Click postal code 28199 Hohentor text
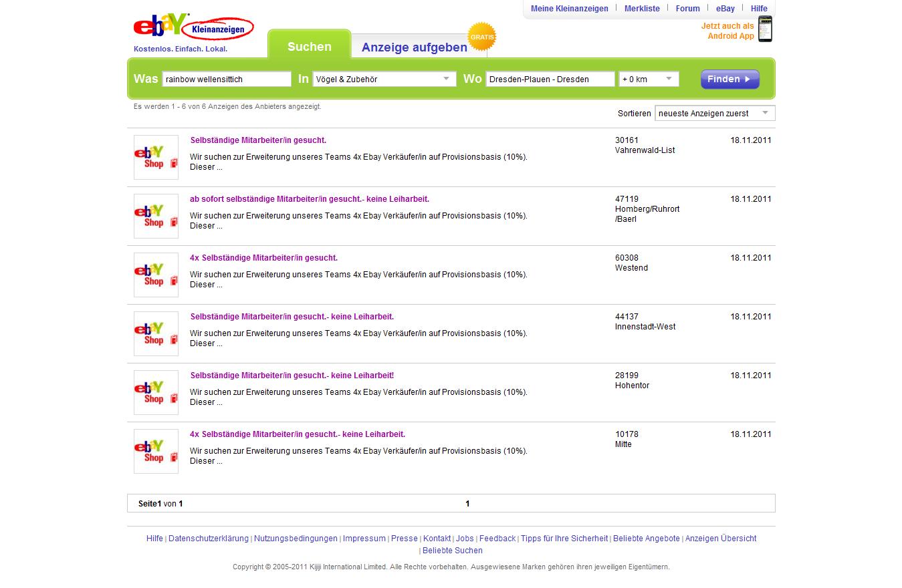 [632, 380]
